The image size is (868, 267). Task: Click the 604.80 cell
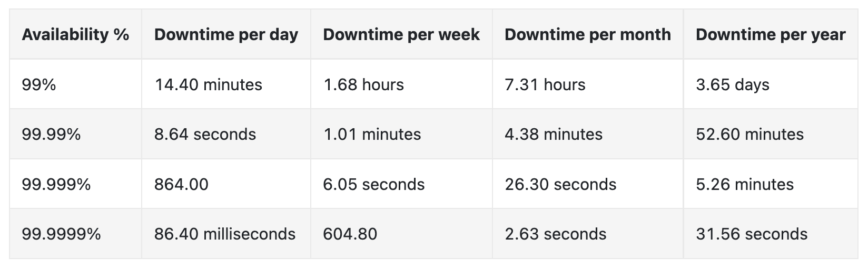coord(350,234)
